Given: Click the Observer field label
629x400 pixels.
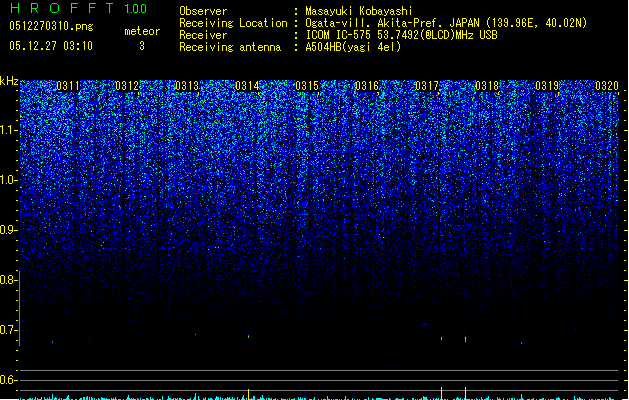Looking at the screenshot, I should (203, 11).
